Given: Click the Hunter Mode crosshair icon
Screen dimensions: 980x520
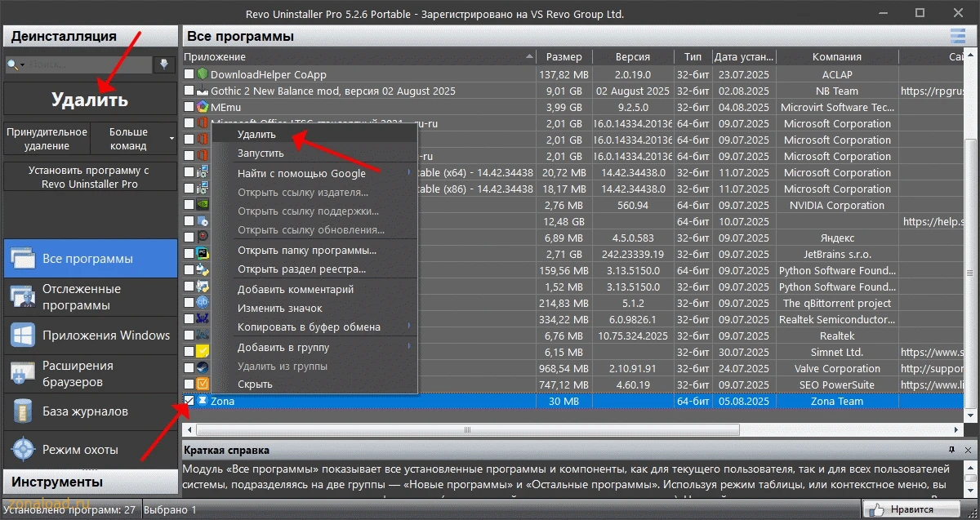Looking at the screenshot, I should point(21,450).
